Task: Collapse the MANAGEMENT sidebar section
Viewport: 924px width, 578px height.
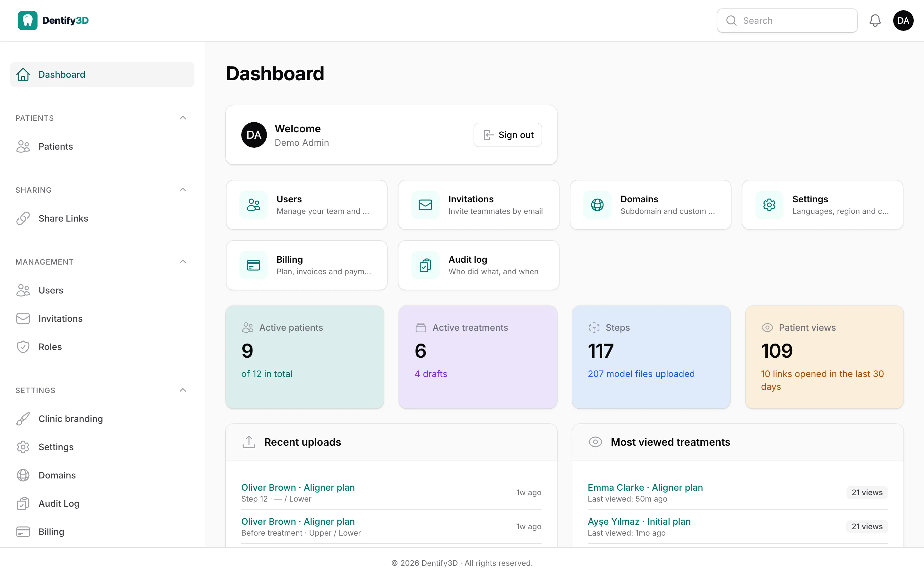Action: [x=183, y=261]
